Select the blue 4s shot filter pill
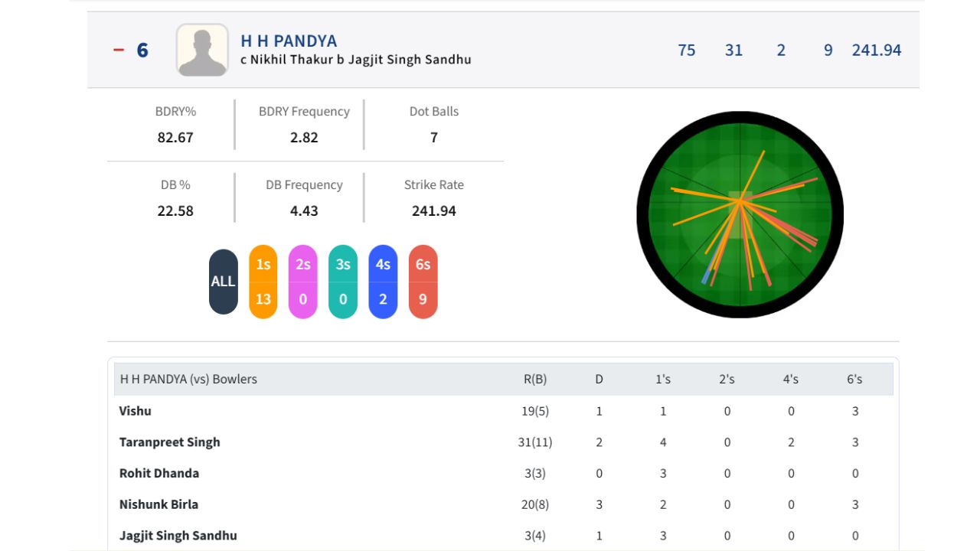 point(382,281)
